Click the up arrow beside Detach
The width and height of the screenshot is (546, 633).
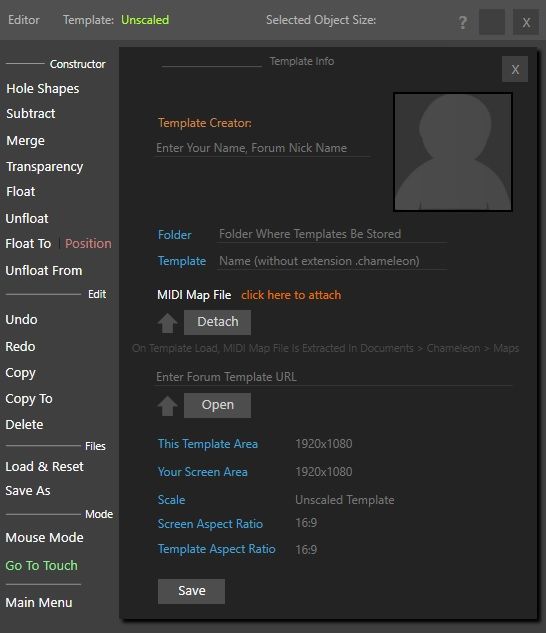click(167, 323)
